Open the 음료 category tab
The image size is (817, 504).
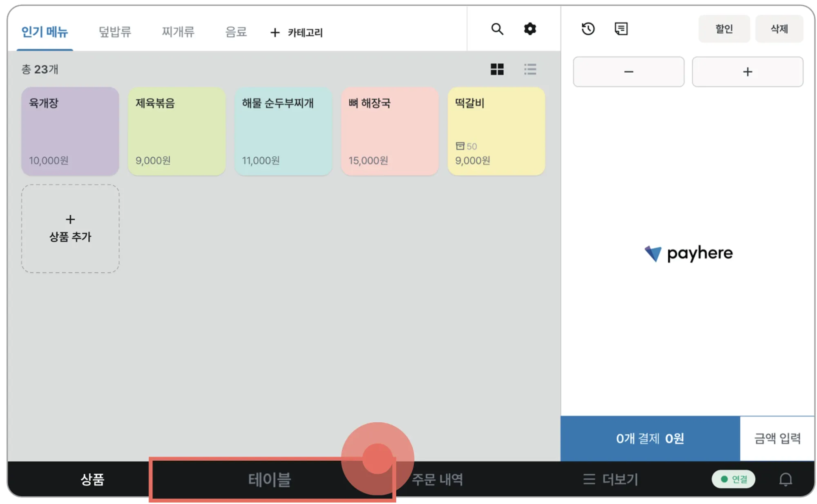tap(236, 31)
